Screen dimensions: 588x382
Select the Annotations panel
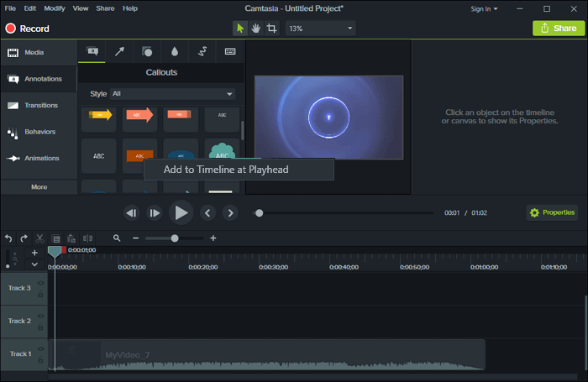(x=39, y=79)
